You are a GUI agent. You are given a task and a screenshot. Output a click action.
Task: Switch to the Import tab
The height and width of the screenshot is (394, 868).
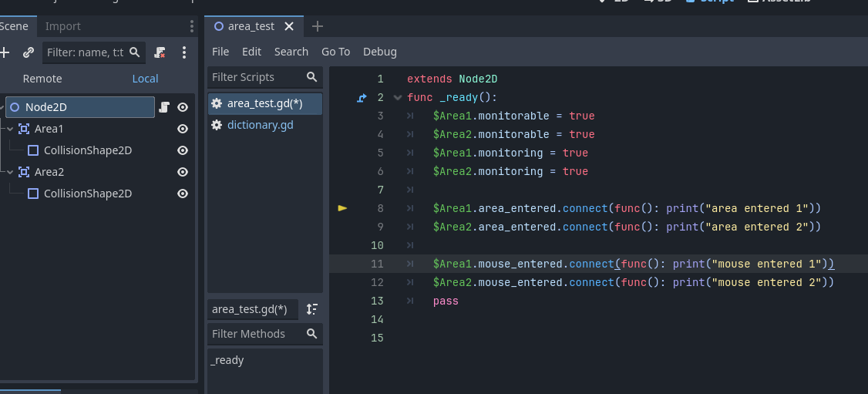click(x=62, y=26)
